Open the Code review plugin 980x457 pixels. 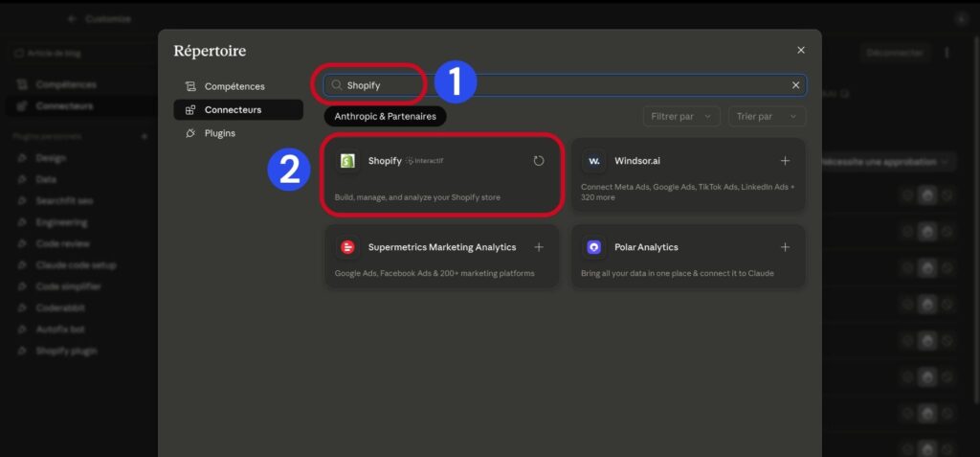62,243
